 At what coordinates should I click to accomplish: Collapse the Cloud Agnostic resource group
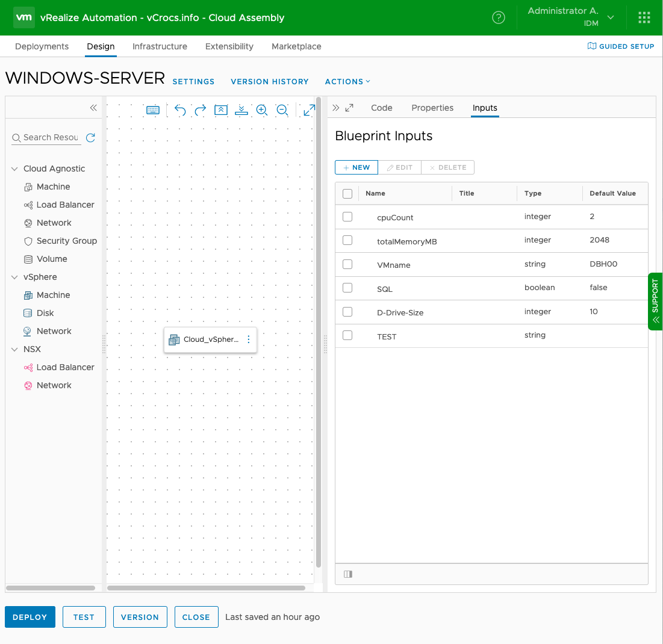(x=14, y=169)
